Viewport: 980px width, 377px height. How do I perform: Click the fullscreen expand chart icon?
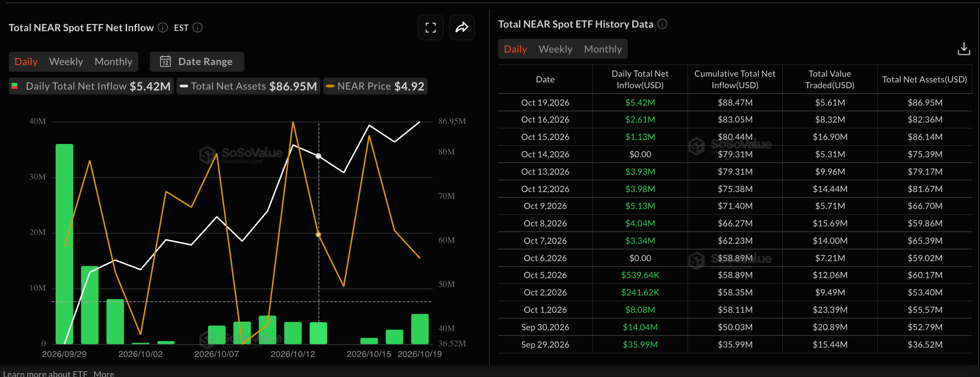pyautogui.click(x=431, y=28)
